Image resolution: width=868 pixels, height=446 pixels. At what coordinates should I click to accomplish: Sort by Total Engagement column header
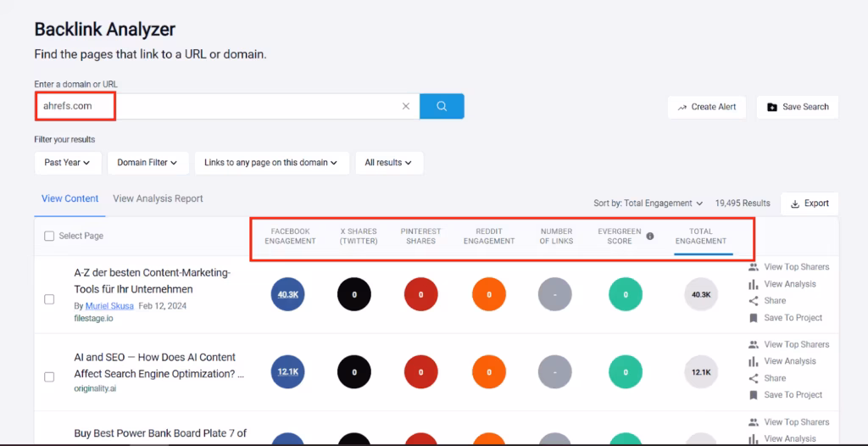pos(701,236)
